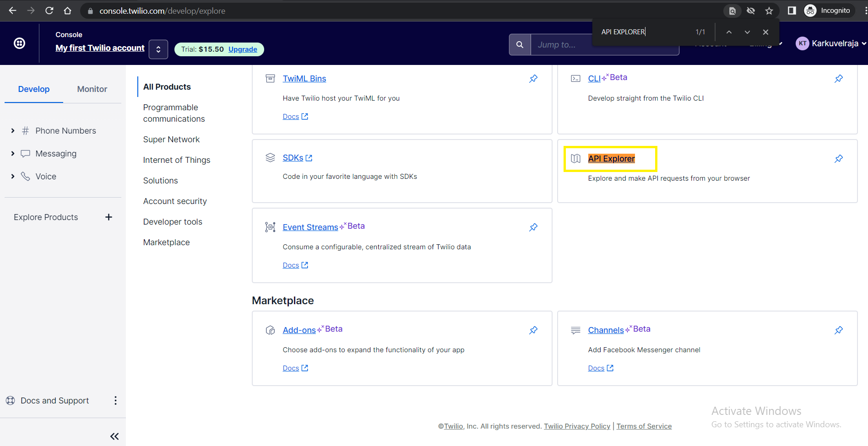
Task: Reload the browser page
Action: pyautogui.click(x=49, y=11)
